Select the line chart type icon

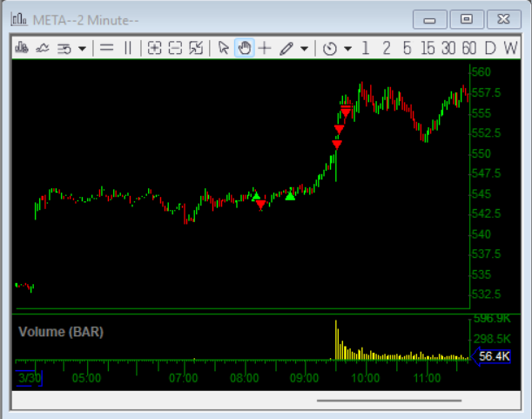pyautogui.click(x=43, y=48)
